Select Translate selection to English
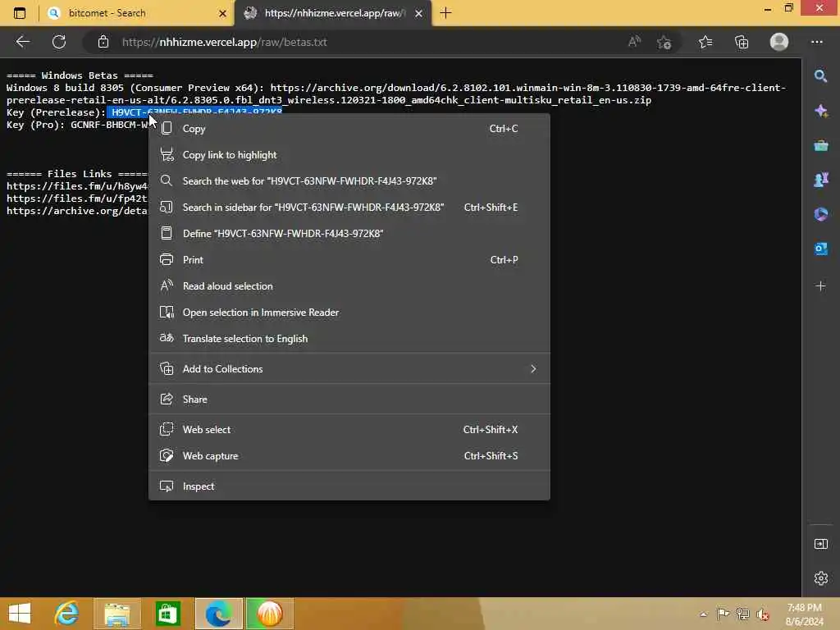 (349, 339)
